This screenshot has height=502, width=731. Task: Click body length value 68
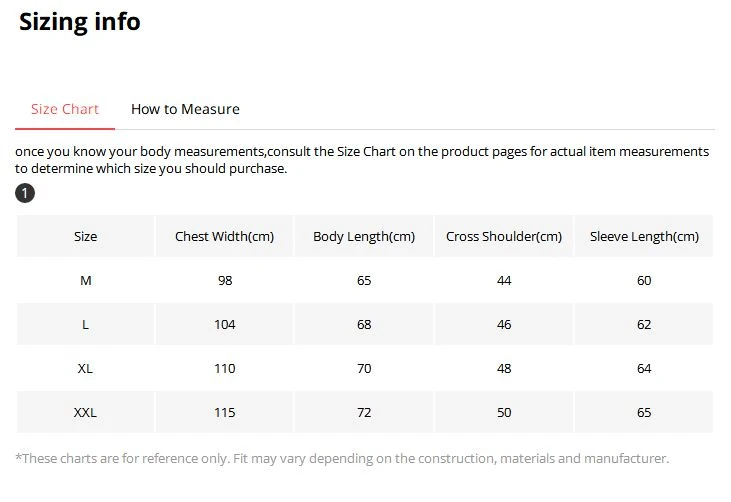(x=364, y=324)
